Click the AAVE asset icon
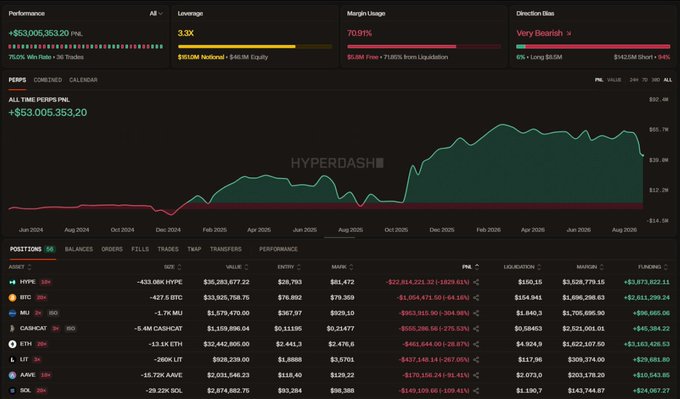This screenshot has width=680, height=399. coord(12,375)
